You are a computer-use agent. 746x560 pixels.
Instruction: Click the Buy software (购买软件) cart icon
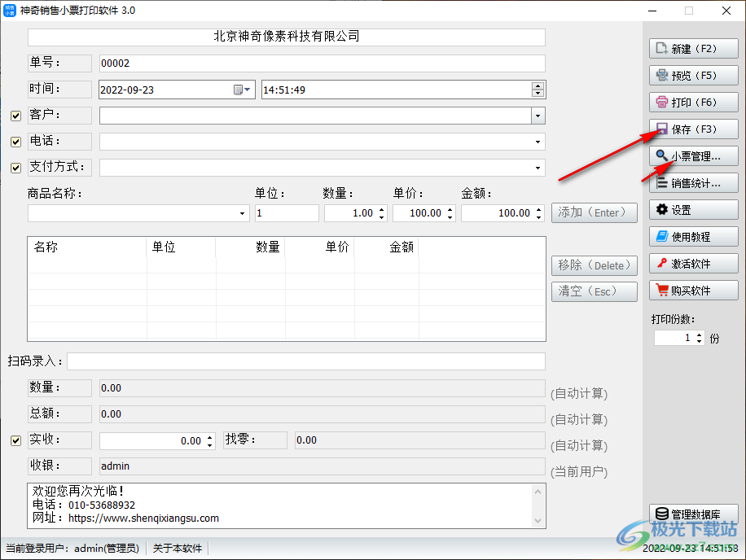(661, 290)
